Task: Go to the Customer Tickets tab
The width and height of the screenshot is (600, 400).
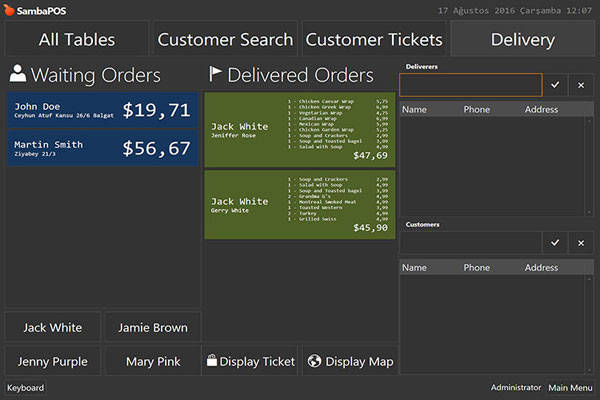Action: pos(373,40)
